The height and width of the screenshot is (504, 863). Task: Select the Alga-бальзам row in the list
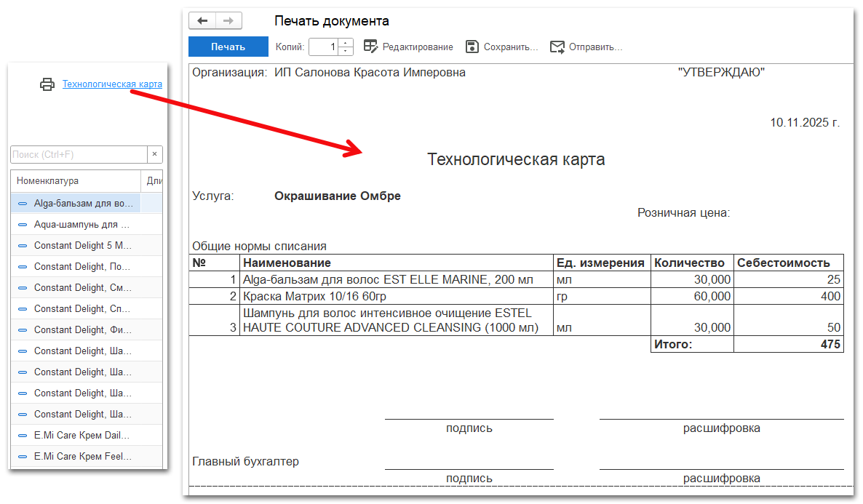[x=83, y=203]
